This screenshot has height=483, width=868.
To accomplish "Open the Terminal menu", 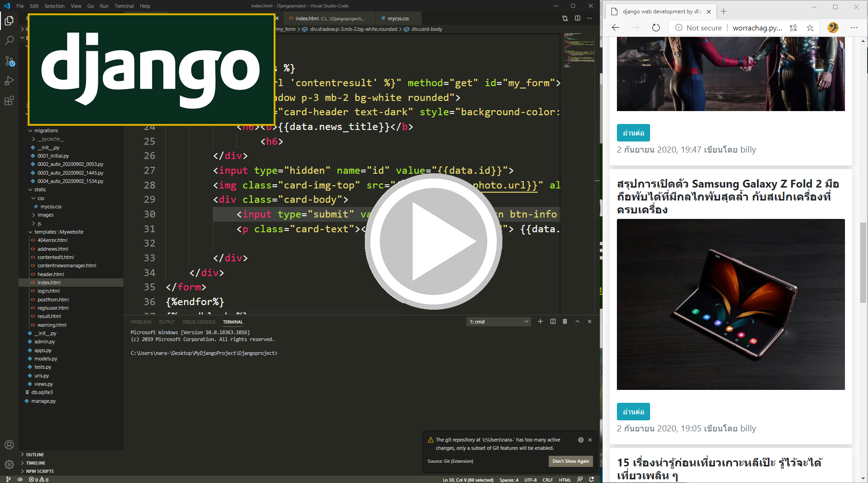I will click(x=124, y=6).
